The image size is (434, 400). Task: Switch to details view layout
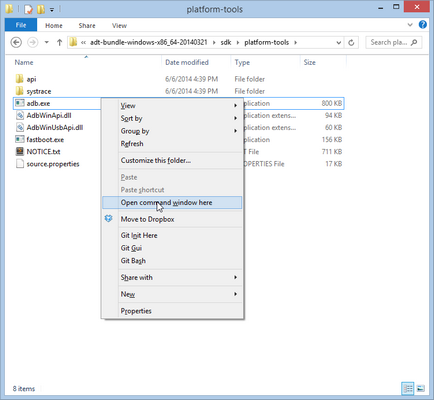(x=408, y=388)
